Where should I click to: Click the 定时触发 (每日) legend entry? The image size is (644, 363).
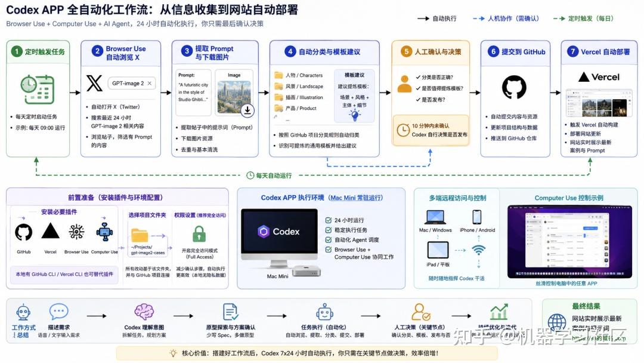583,19
